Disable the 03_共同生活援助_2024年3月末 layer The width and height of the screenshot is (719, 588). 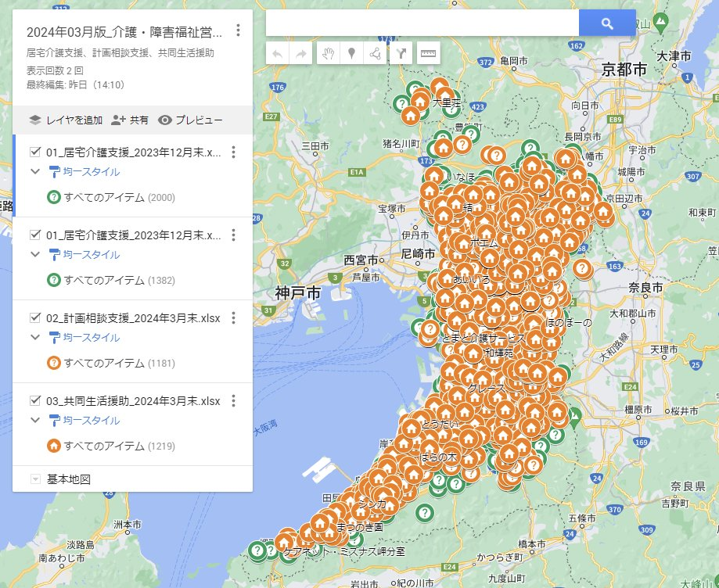tap(35, 400)
